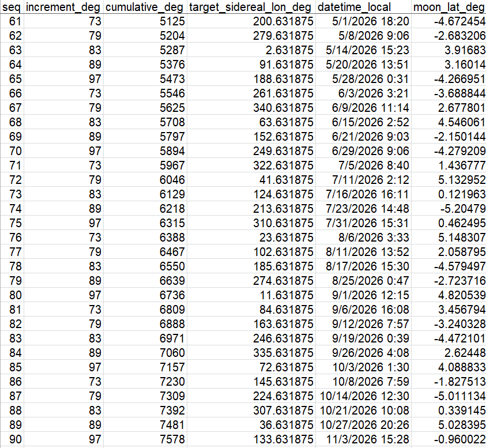The width and height of the screenshot is (486, 448).
Task: Select seq cell 70
Action: click(x=12, y=151)
